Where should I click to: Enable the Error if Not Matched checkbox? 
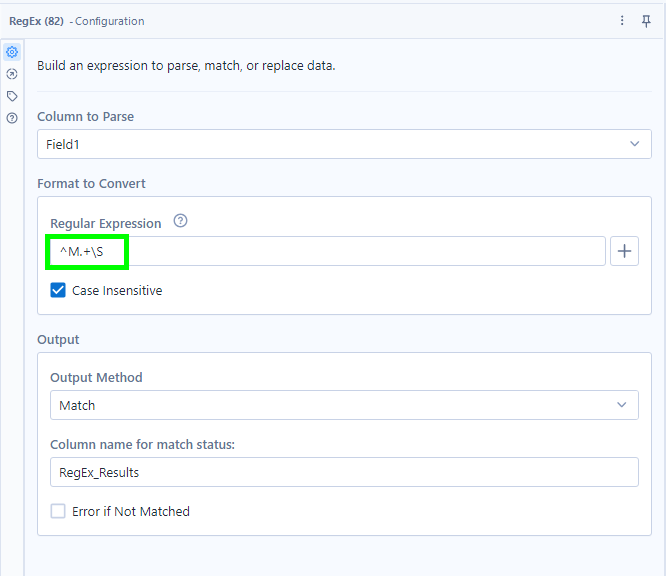click(x=58, y=511)
